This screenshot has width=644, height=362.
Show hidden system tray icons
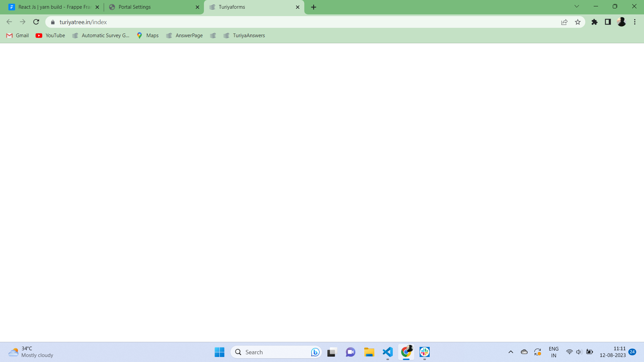(x=511, y=352)
